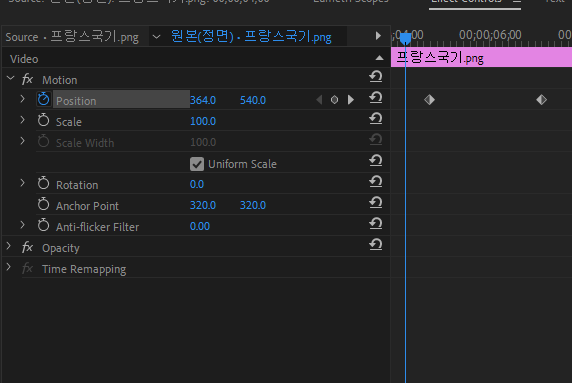Expand the Anti-flicker Filter property
Viewport: 572px width, 383px height.
coord(22,225)
